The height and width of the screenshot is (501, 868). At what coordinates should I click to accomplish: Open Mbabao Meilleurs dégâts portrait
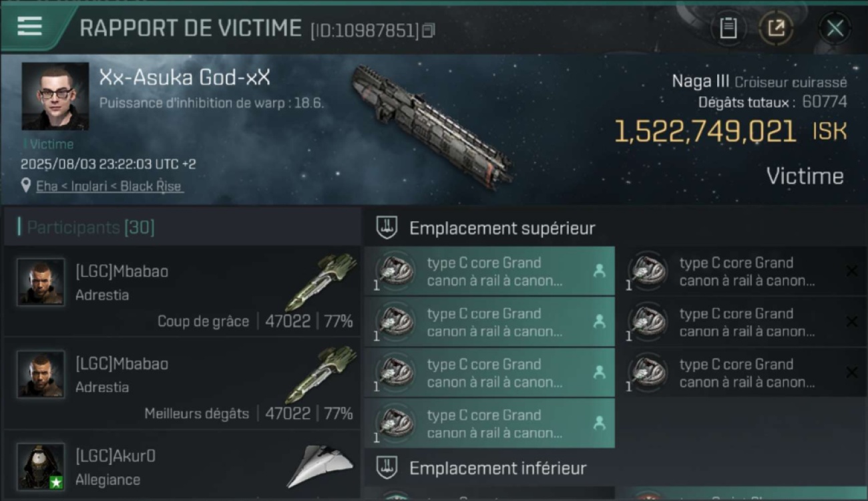coord(41,374)
